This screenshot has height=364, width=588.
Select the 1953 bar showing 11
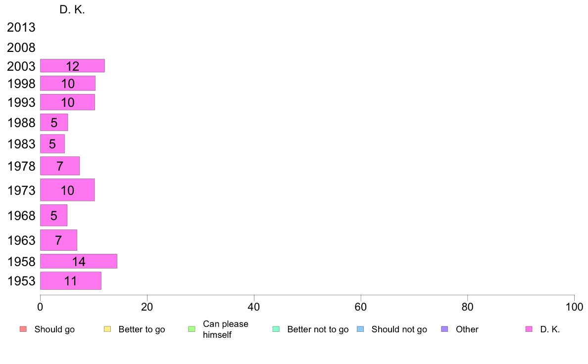point(70,281)
